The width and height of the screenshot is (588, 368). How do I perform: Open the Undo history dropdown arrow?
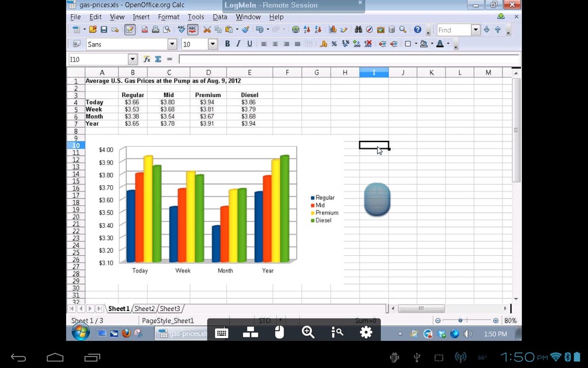point(268,30)
